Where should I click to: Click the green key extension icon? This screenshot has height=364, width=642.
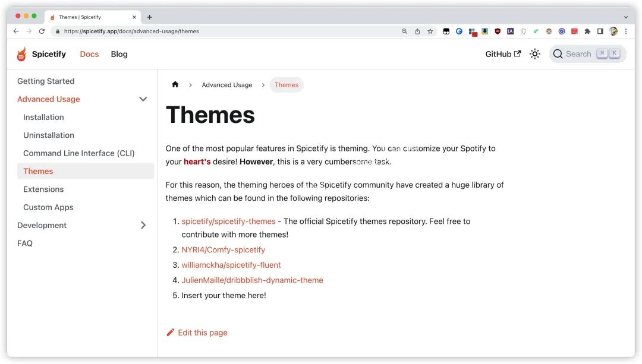[x=536, y=31]
